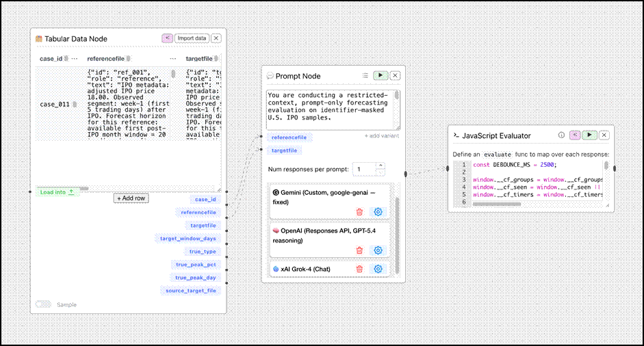Screen dimensions: 644x346
Task: Click the true_type output tag
Action: (203, 252)
